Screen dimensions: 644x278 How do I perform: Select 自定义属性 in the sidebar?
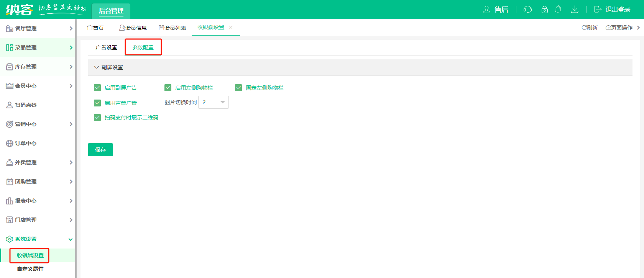(x=30, y=269)
